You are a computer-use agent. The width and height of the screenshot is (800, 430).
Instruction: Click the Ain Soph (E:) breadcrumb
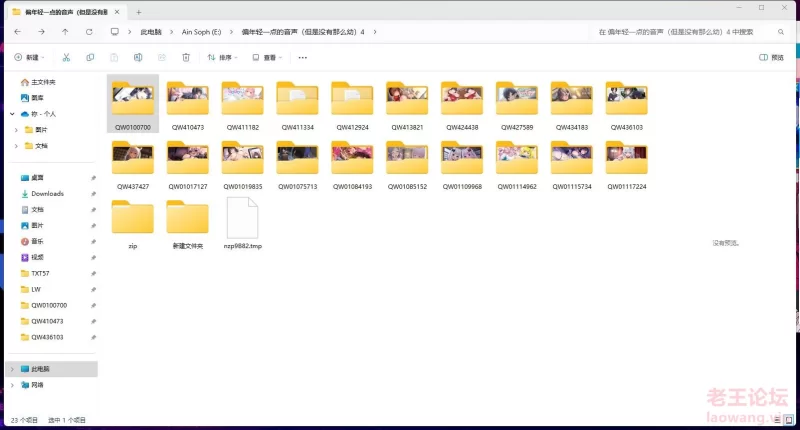click(202, 32)
